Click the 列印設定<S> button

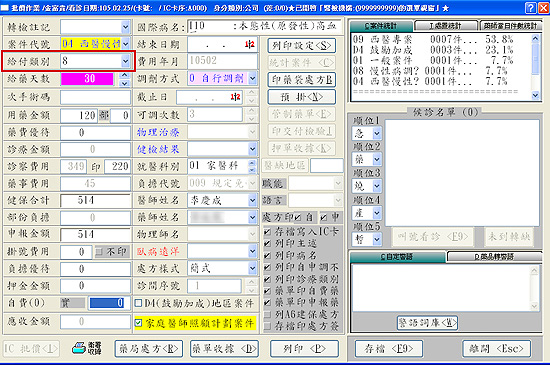[301, 46]
